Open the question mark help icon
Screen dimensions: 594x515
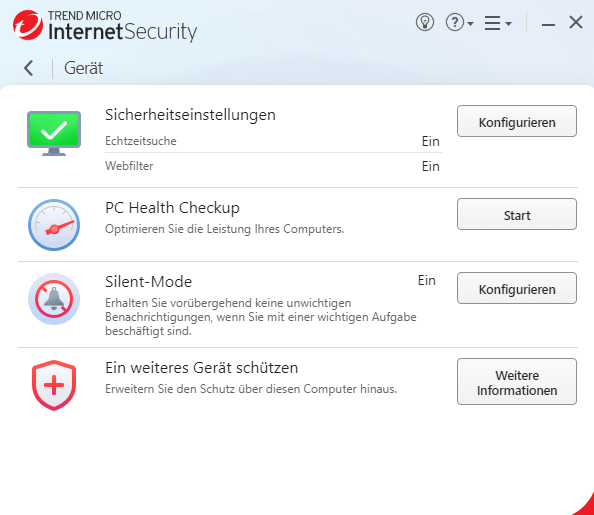[x=455, y=22]
